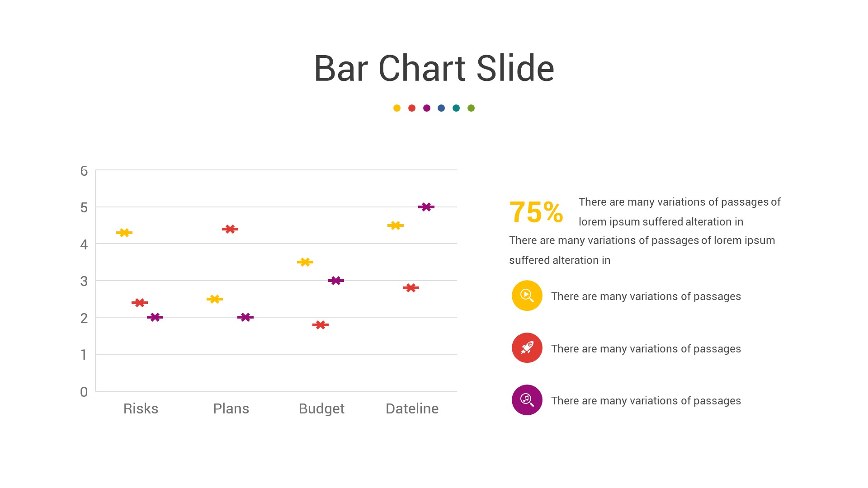This screenshot has width=868, height=488.
Task: Click the green dot under the title
Action: 471,108
